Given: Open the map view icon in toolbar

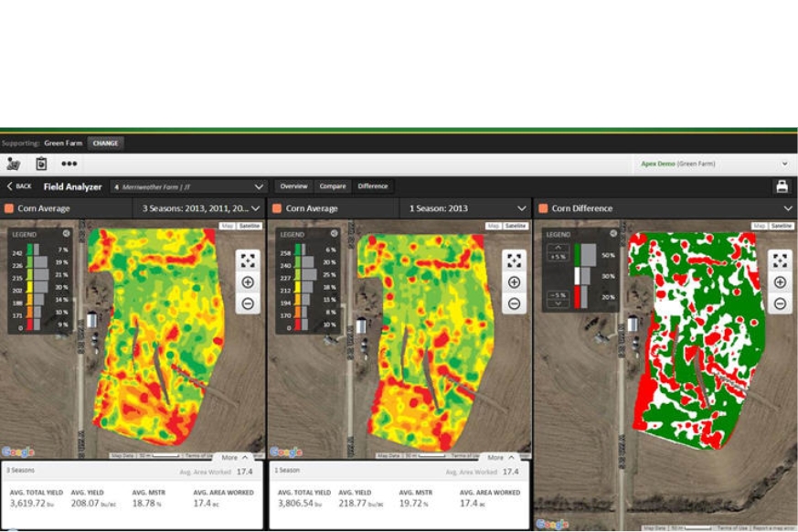Looking at the screenshot, I should click(x=14, y=165).
